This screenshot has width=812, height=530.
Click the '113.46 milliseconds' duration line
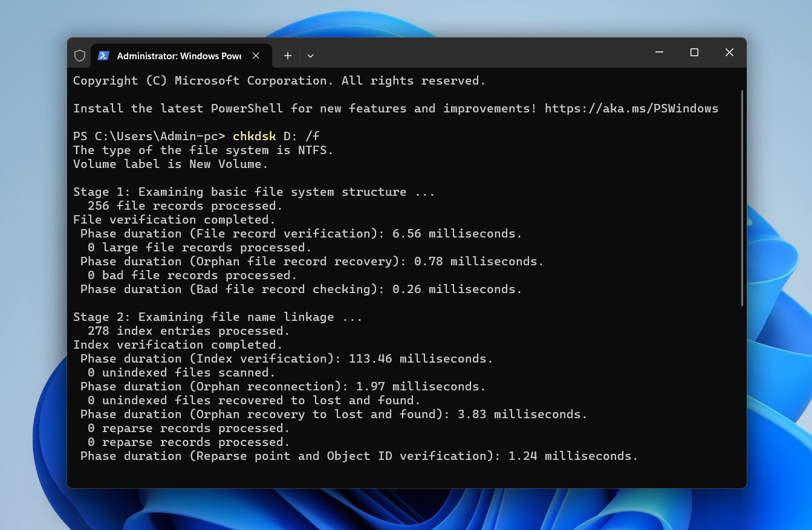click(x=287, y=359)
